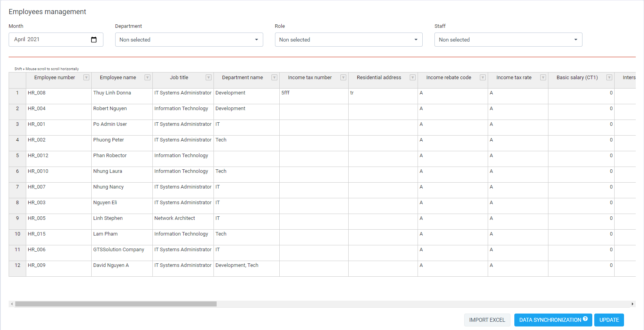The height and width of the screenshot is (330, 644).
Task: Click cell Nguyen Eli
Action: tap(122, 206)
